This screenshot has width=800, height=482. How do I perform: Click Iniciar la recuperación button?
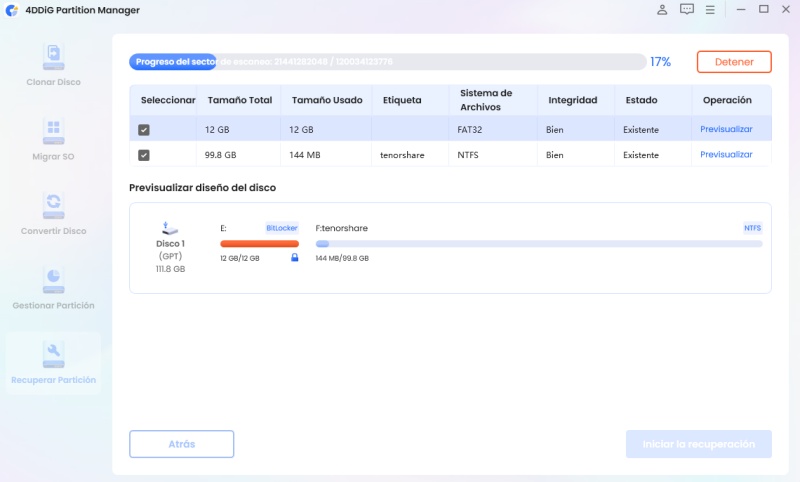698,444
